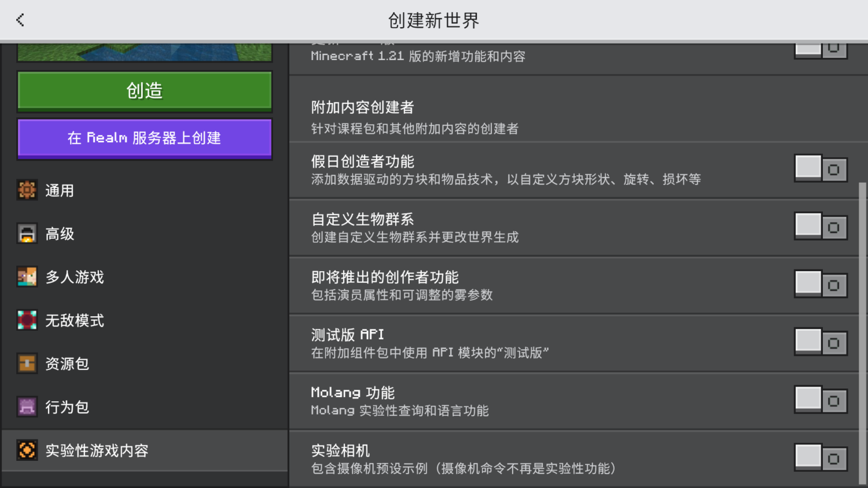The width and height of the screenshot is (868, 488).
Task: Click the 资源包 chest icon
Action: pos(27,364)
